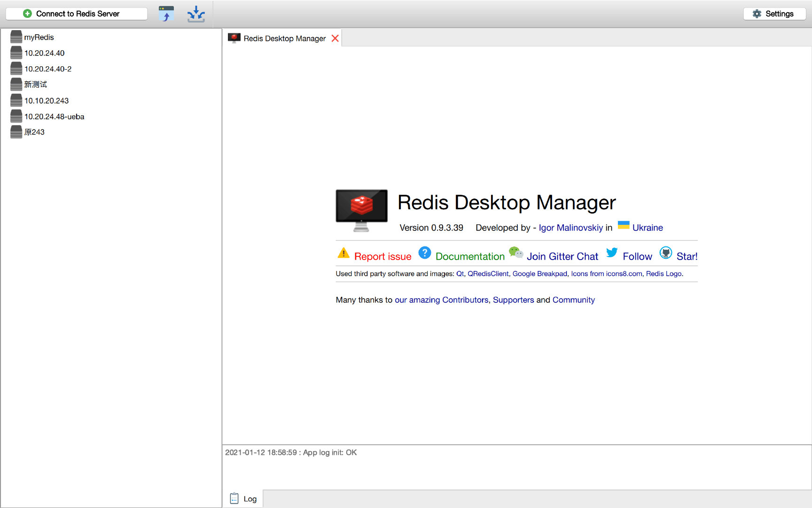Click Connect to Redis Server button

(77, 14)
